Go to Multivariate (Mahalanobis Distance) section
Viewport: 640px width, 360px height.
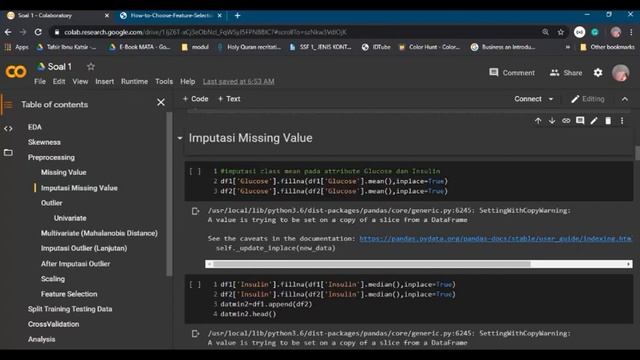[x=99, y=233]
